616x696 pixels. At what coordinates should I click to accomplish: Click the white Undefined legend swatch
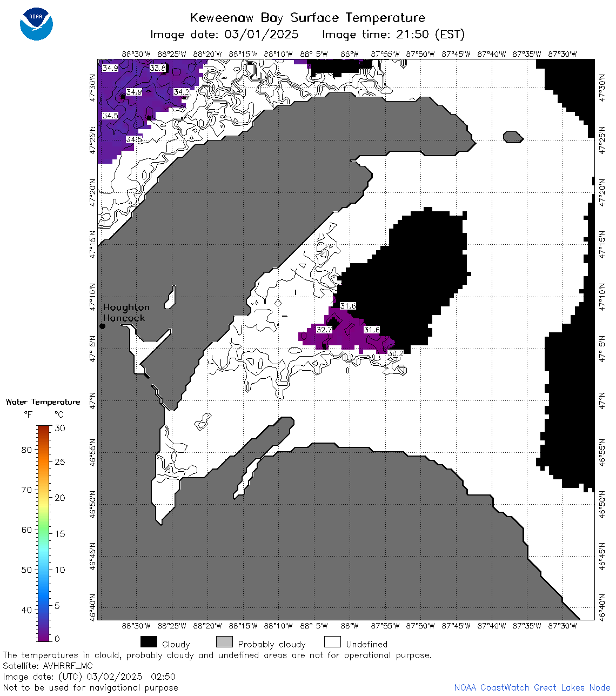332,642
